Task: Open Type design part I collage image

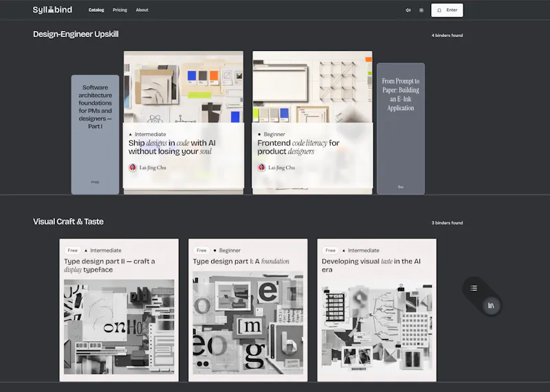Action: [248, 323]
